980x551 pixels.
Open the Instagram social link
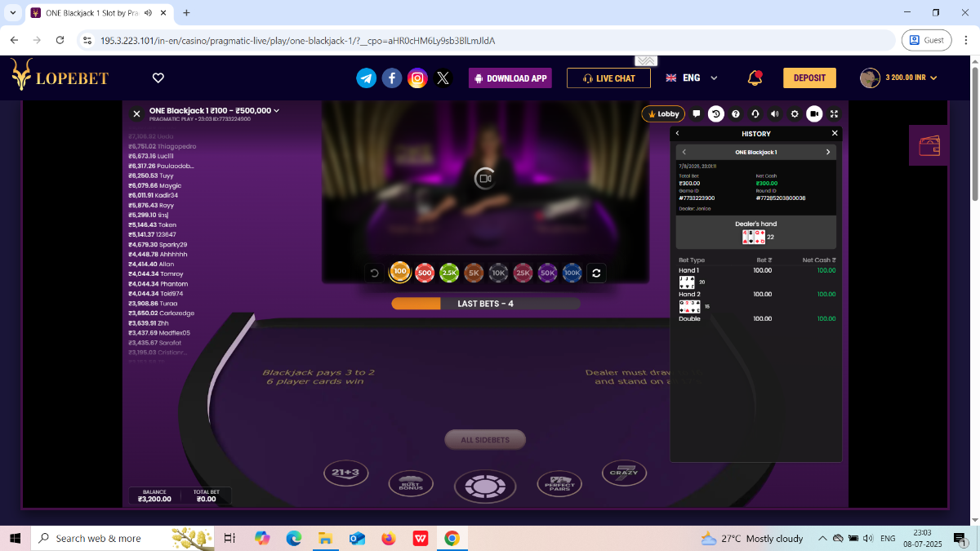point(417,78)
